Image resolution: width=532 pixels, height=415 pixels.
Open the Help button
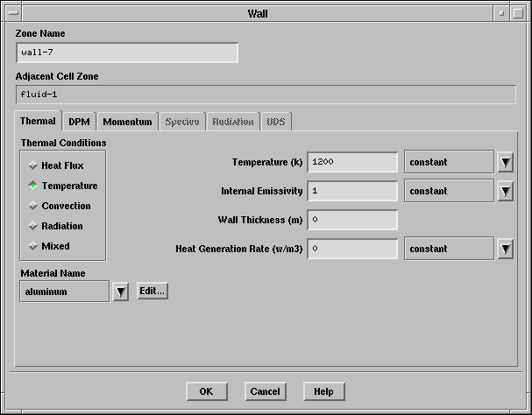[x=323, y=391]
